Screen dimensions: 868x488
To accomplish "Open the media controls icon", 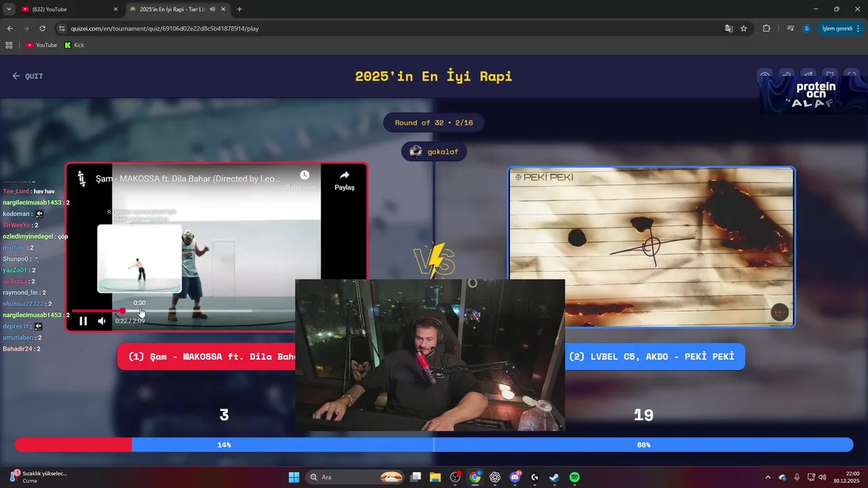I will [x=791, y=28].
